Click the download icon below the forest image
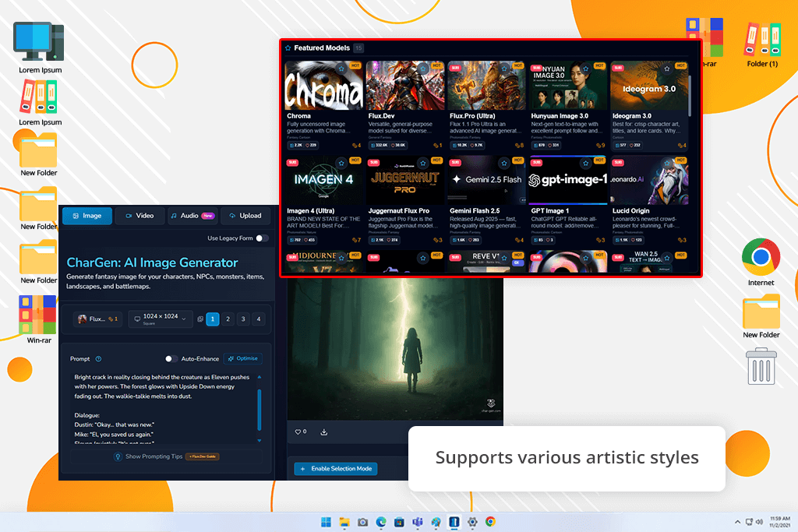Viewport: 798px width, 532px height. (x=324, y=432)
